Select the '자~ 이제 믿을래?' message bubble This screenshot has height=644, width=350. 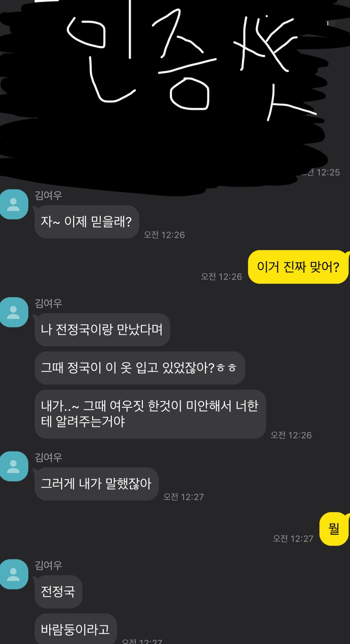point(87,222)
